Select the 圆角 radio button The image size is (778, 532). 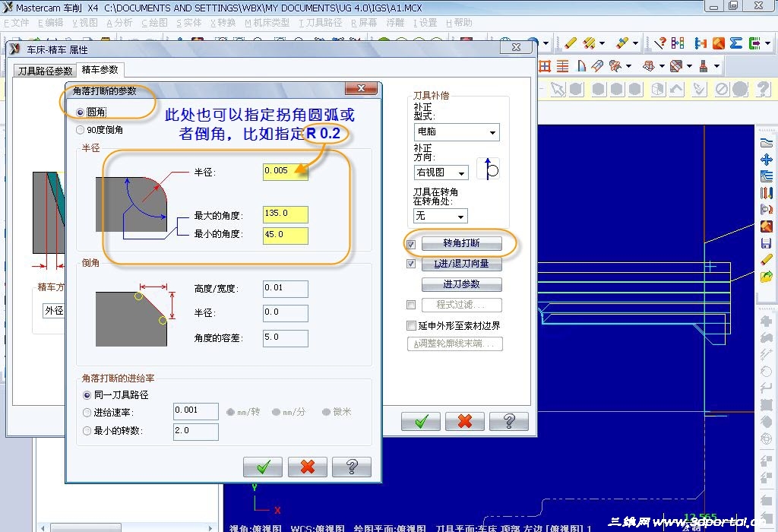[x=80, y=112]
